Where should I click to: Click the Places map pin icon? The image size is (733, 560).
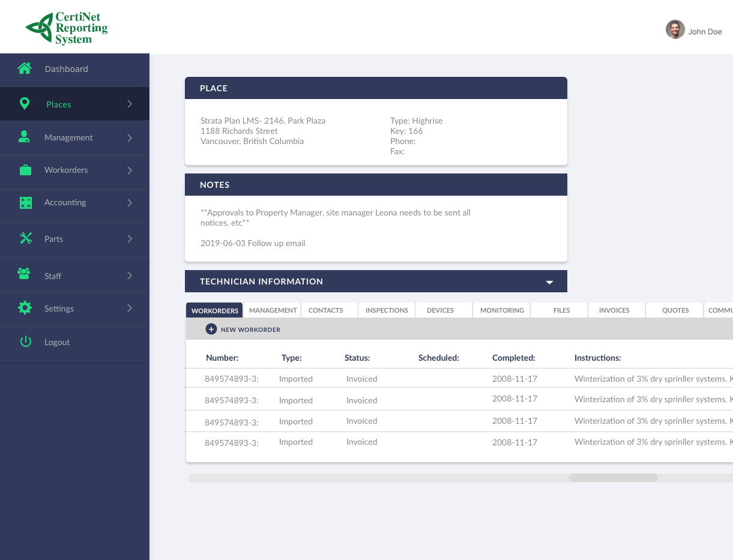coord(25,103)
